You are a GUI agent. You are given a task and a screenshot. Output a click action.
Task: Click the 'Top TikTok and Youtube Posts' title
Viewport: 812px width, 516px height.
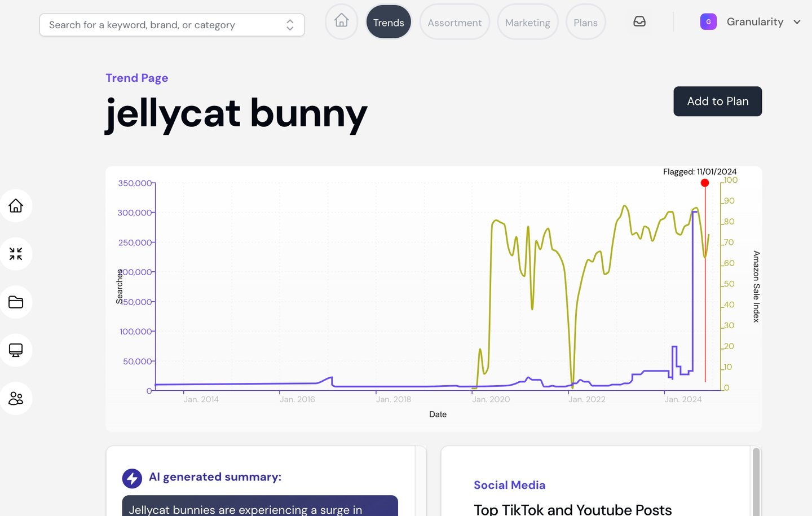pos(573,509)
